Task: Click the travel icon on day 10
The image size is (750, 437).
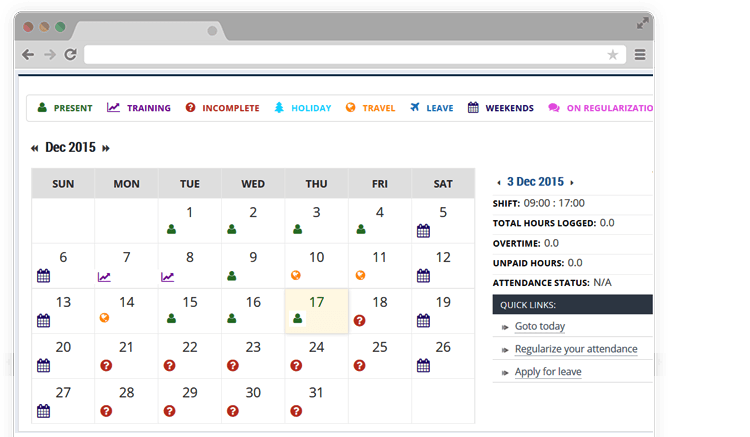Action: click(296, 275)
